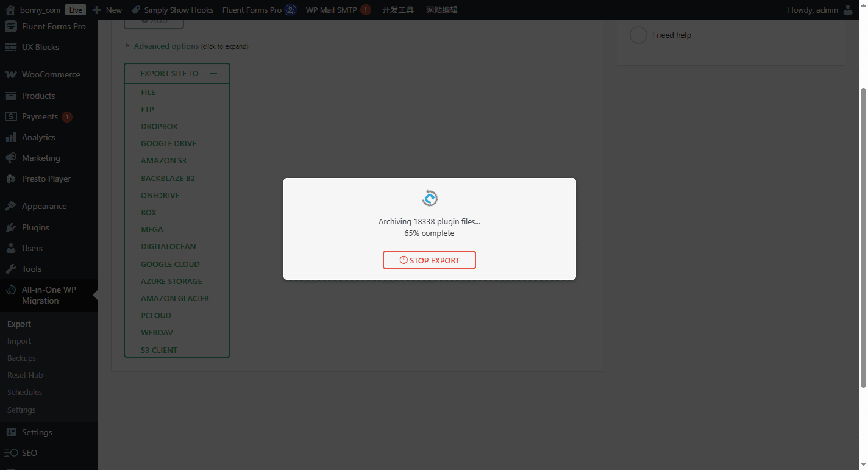Select the "I need help" radio button

pos(638,35)
